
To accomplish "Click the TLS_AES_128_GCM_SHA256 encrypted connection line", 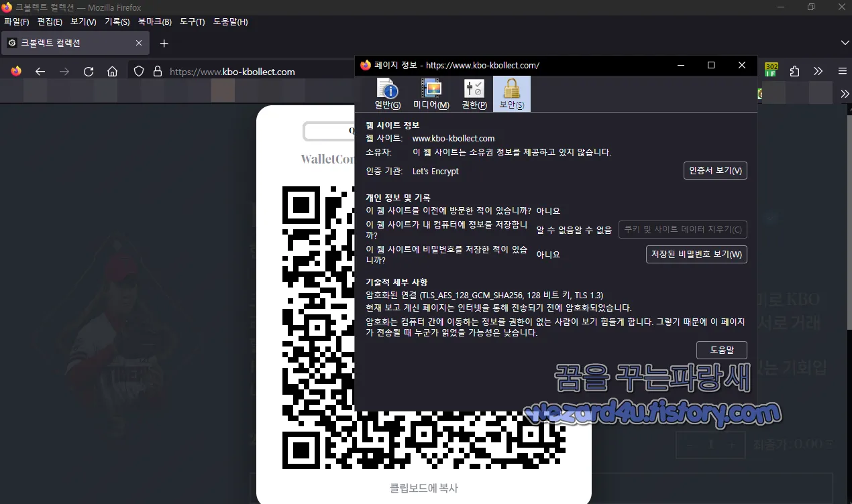I will [484, 296].
